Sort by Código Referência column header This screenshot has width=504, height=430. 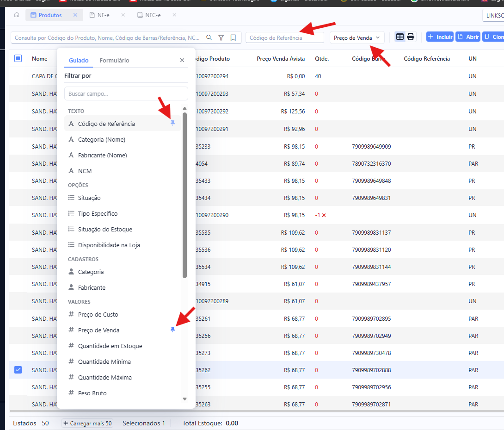[x=426, y=59]
